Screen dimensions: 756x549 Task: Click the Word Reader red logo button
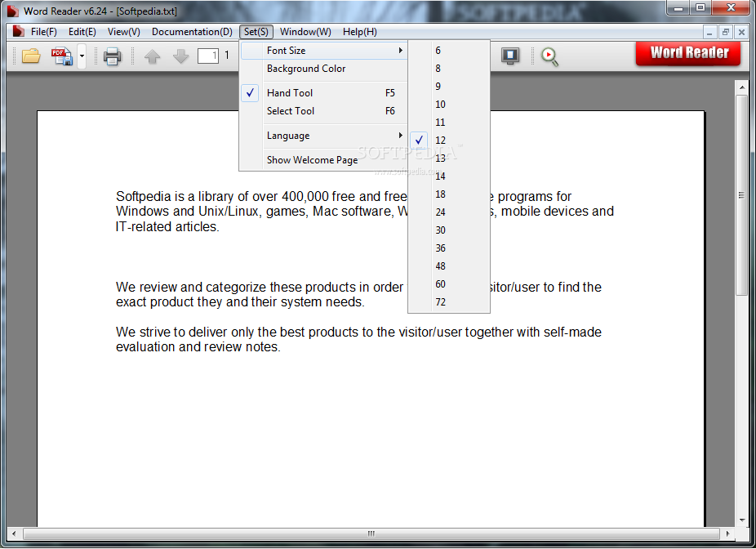coord(688,53)
